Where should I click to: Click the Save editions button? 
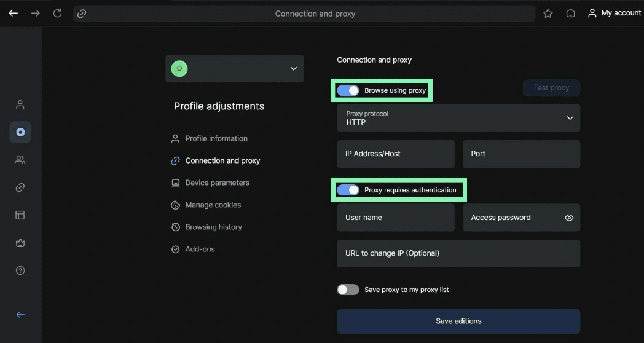[458, 321]
